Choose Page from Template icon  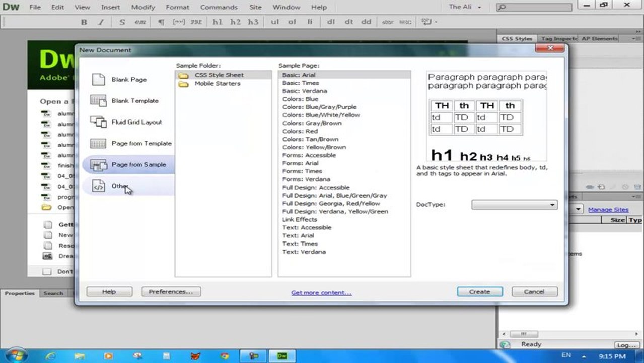tap(98, 143)
